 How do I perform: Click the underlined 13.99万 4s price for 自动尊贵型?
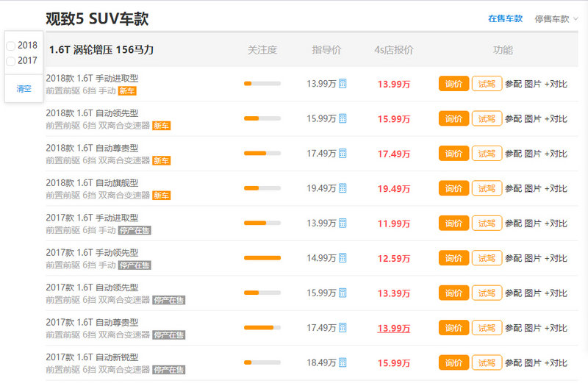click(394, 328)
